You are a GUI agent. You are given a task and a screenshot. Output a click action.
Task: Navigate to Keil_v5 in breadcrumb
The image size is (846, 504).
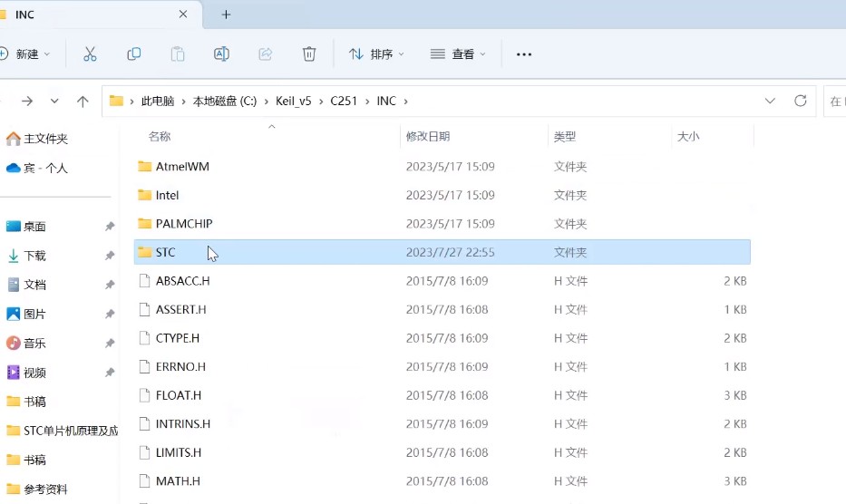pos(294,101)
